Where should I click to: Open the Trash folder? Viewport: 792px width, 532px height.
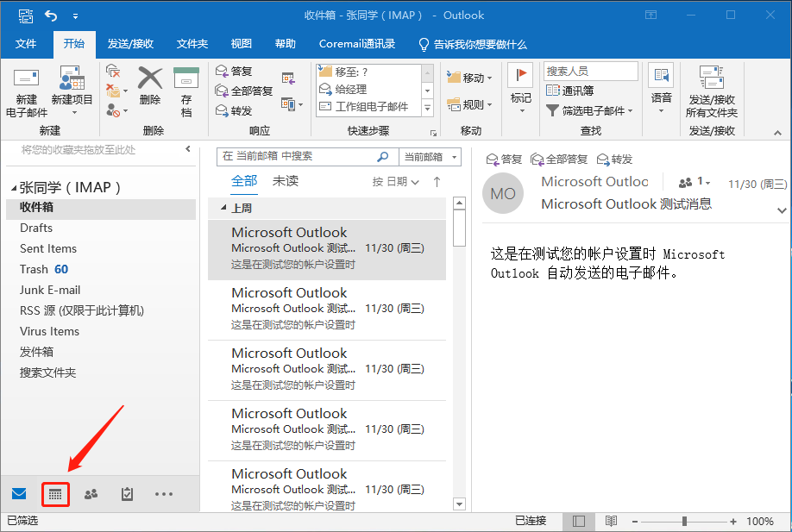101,269
